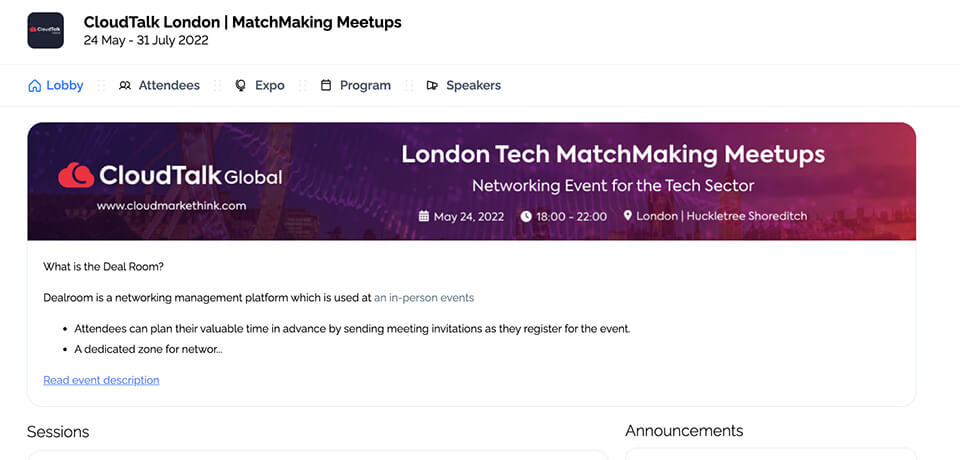This screenshot has width=960, height=460.
Task: Click the Attendees people icon
Action: pos(125,86)
